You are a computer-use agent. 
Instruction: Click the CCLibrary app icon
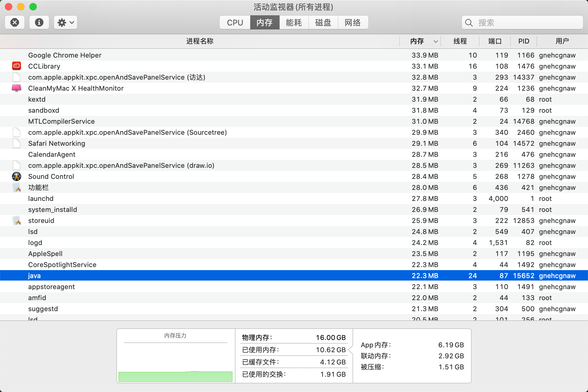[x=17, y=66]
